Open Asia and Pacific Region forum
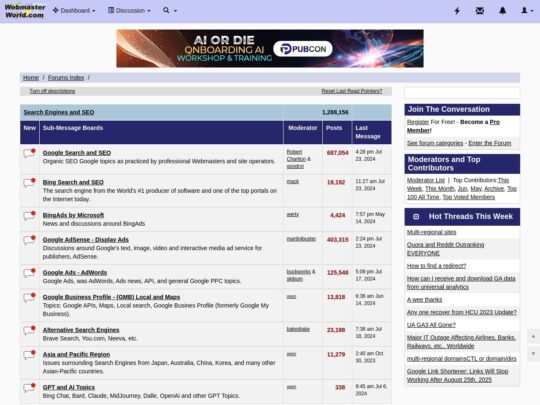 [76, 354]
